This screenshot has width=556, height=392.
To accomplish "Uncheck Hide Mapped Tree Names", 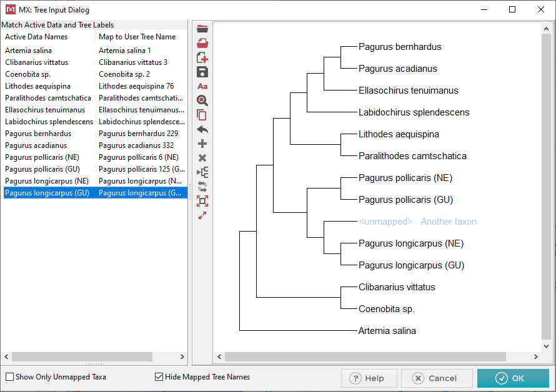I will tap(159, 377).
